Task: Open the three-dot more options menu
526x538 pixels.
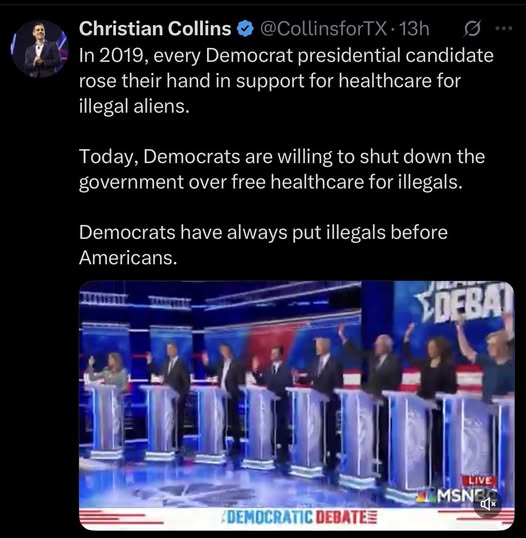Action: point(504,28)
